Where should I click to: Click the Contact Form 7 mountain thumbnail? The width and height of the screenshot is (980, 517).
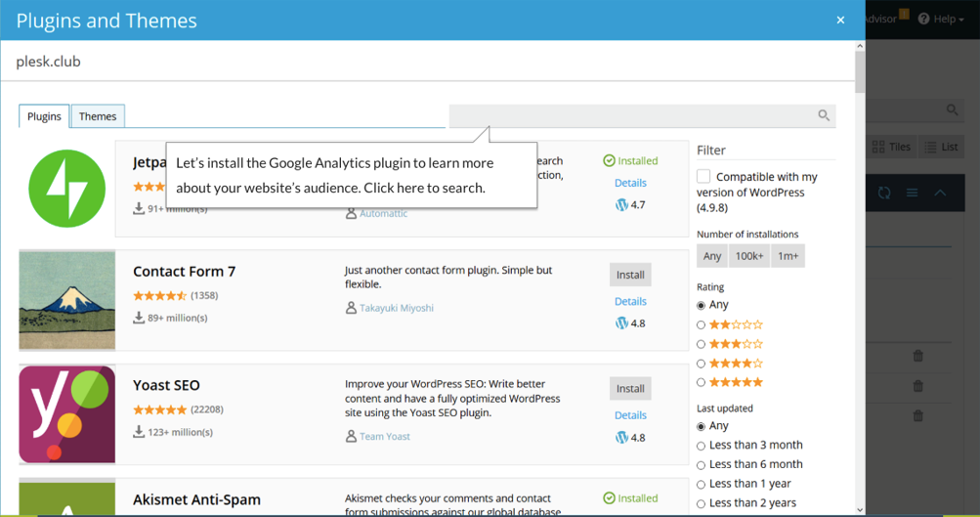click(x=66, y=300)
